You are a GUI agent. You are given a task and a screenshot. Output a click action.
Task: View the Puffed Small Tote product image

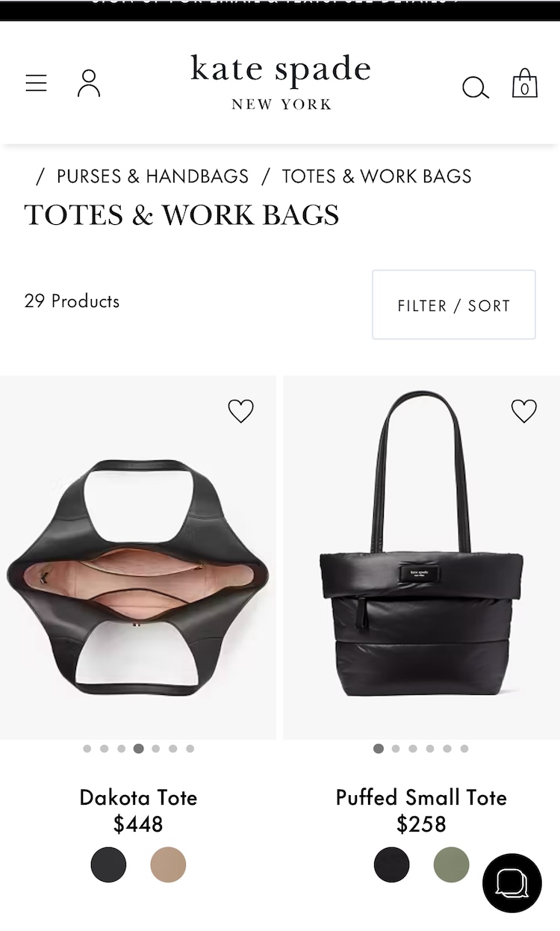pos(422,557)
